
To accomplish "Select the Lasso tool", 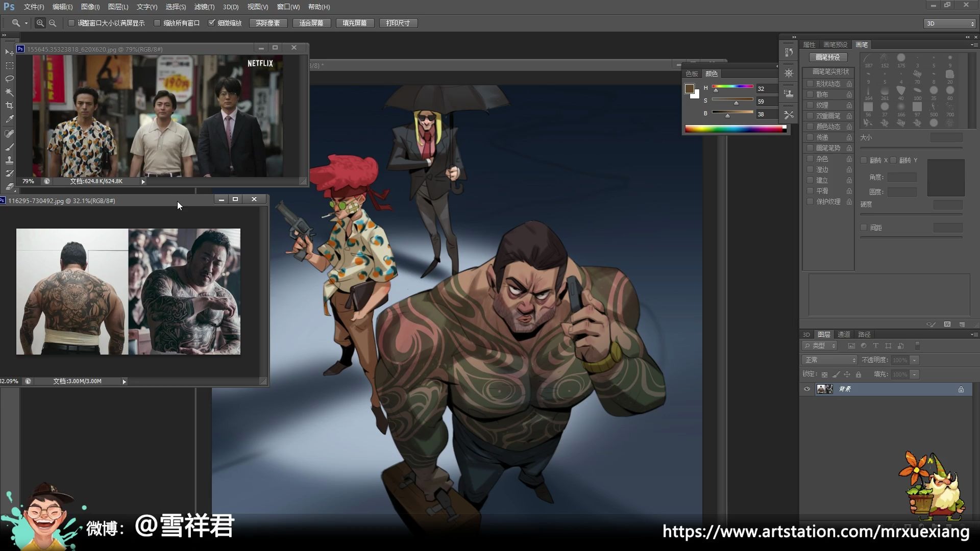I will pos(9,79).
